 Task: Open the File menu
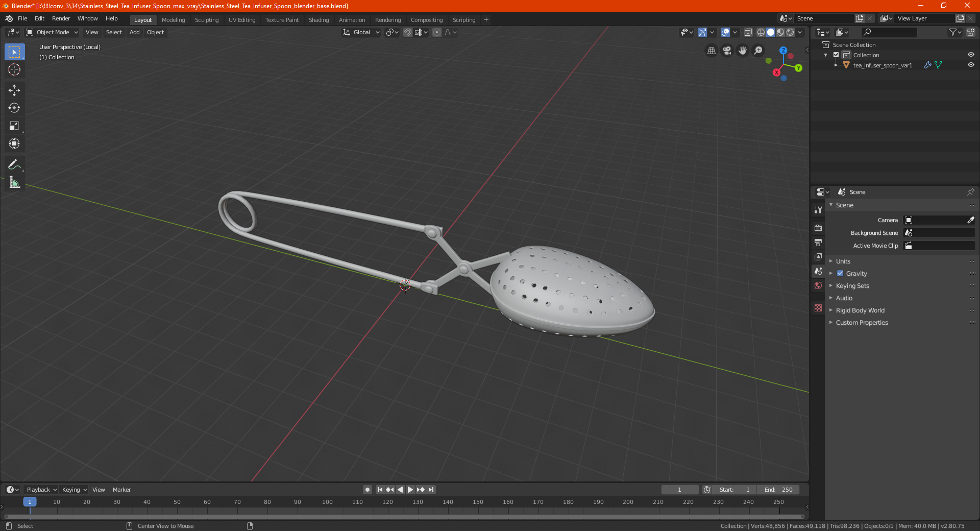(22, 18)
